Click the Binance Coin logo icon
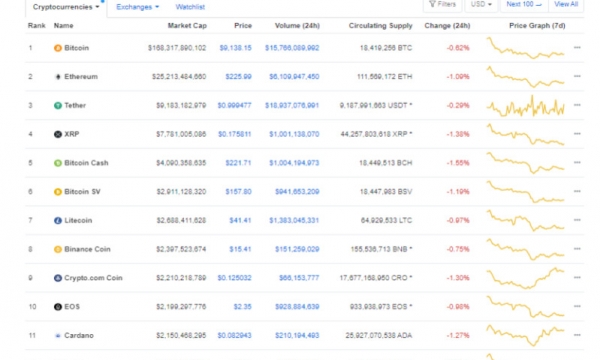This screenshot has height=360, width=600. (57, 249)
